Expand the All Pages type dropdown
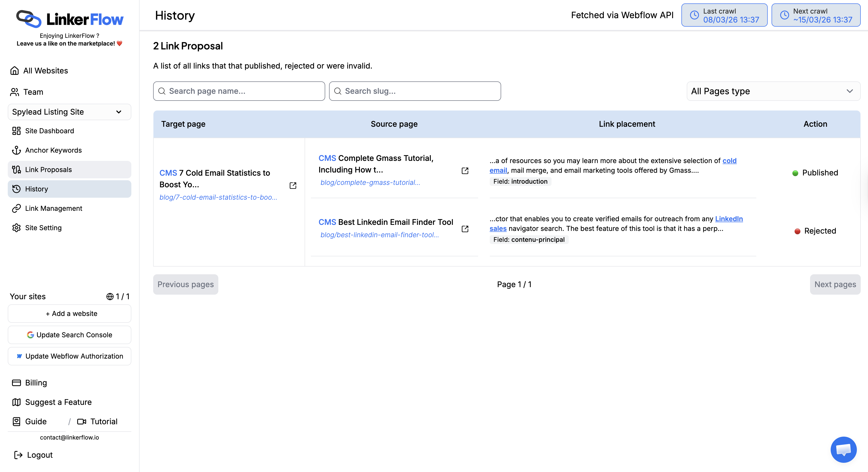The height and width of the screenshot is (472, 868). point(773,91)
